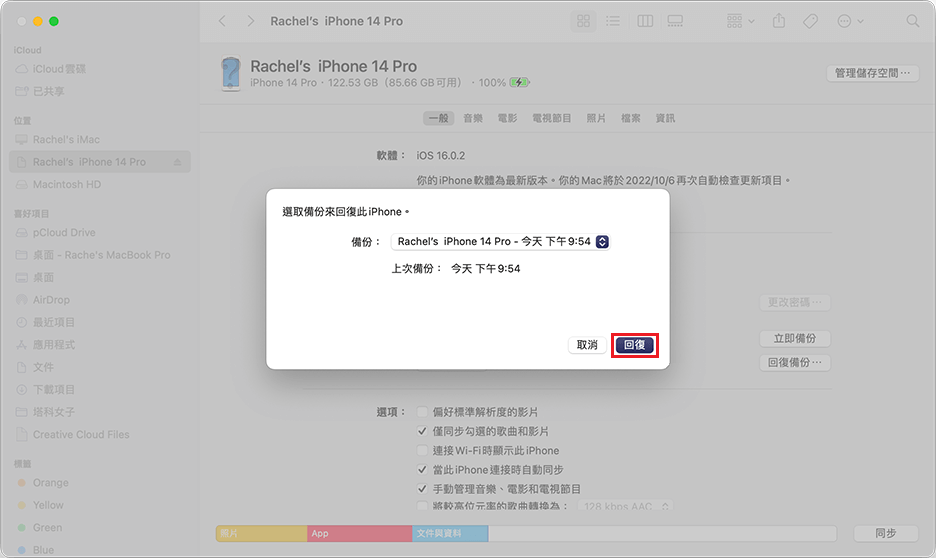This screenshot has width=936, height=558.
Task: Go forward with the right chevron
Action: (251, 21)
